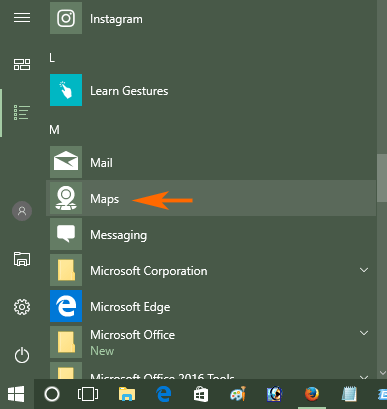
Task: Click the apps list scrollbar thumb
Action: click(382, 178)
